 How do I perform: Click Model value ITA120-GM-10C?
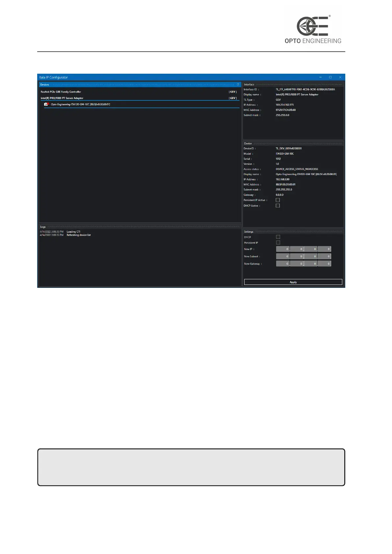285,154
